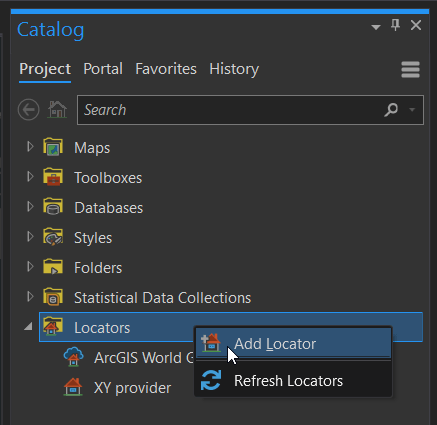The height and width of the screenshot is (425, 437).
Task: Click the back arrow button
Action: click(29, 110)
